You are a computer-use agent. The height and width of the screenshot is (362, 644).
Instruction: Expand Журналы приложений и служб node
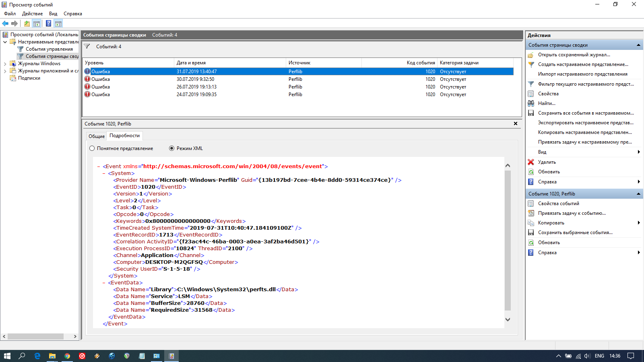tap(5, 71)
